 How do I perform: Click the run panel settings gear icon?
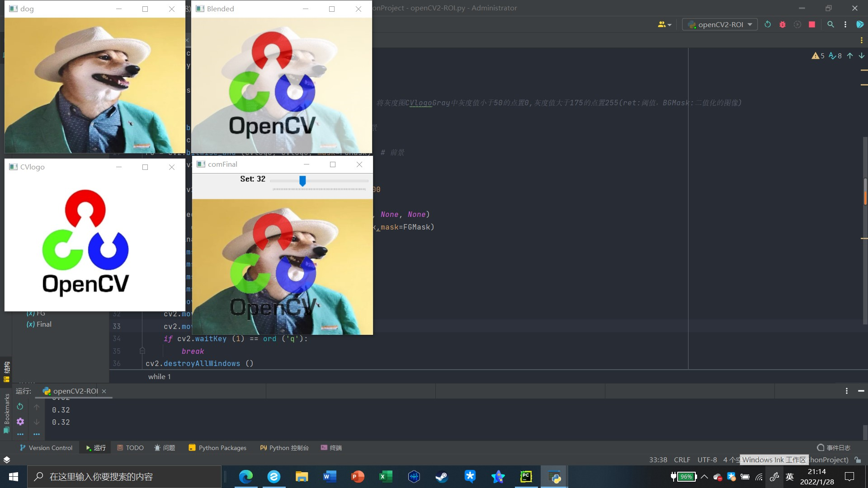(20, 422)
